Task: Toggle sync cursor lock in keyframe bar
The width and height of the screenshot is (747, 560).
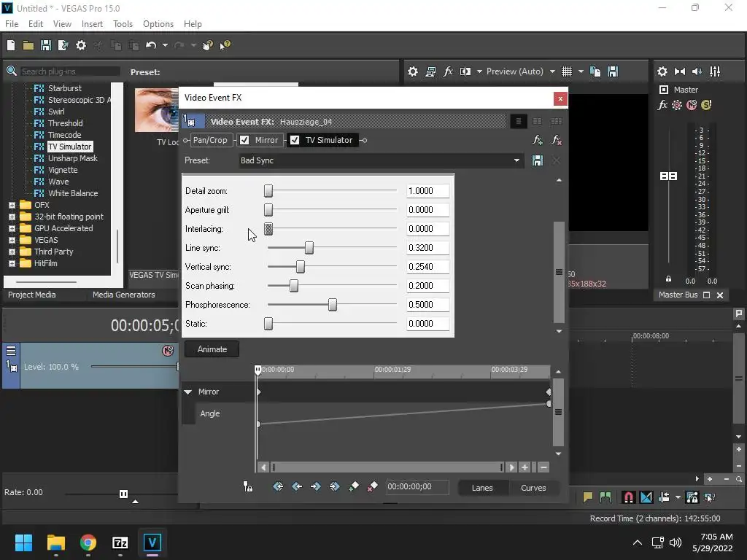Action: tap(248, 486)
